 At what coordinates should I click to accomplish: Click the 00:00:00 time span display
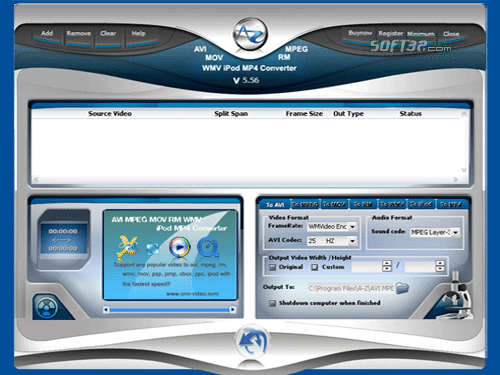coord(63,240)
